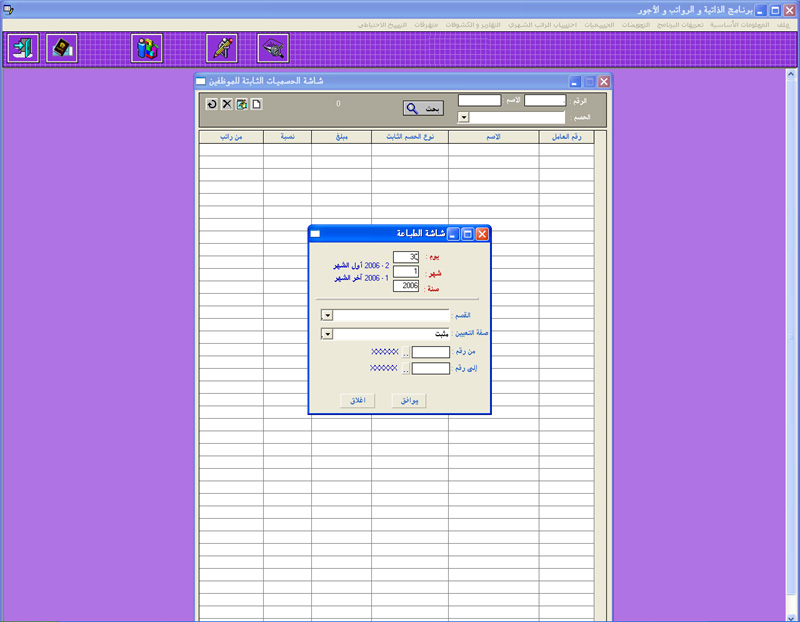The image size is (800, 622).
Task: Click the save icon in deductions toolbar
Action: click(241, 104)
